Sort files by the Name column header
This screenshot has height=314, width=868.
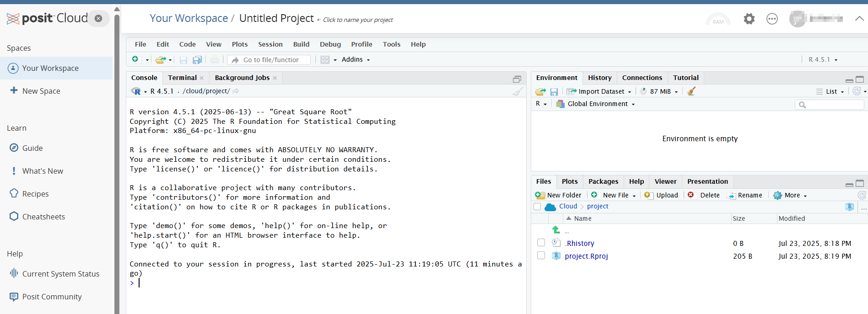pyautogui.click(x=582, y=218)
